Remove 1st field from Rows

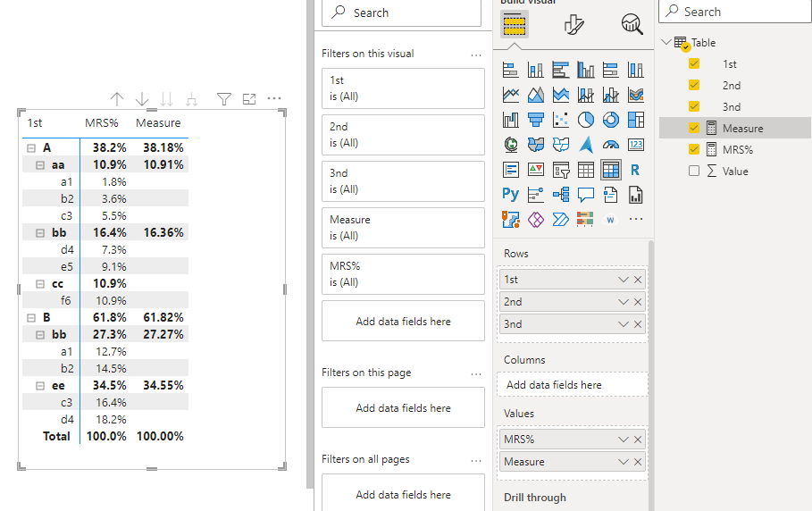point(638,280)
